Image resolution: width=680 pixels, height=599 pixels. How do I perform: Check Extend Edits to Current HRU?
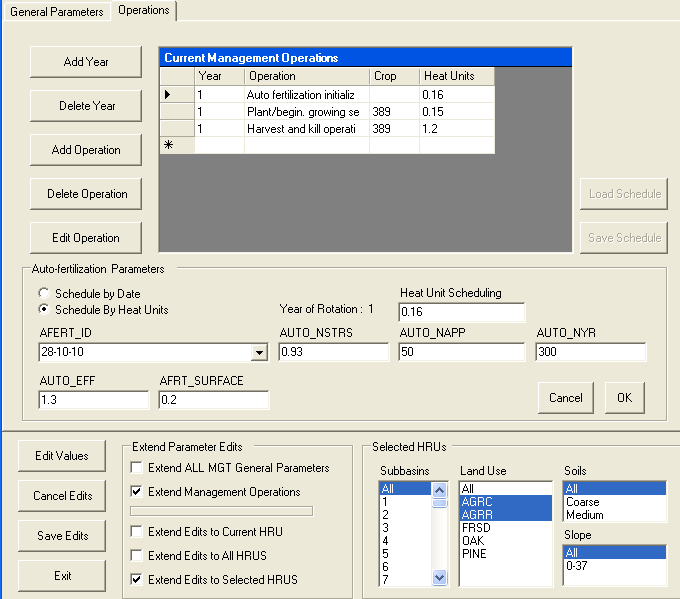136,531
